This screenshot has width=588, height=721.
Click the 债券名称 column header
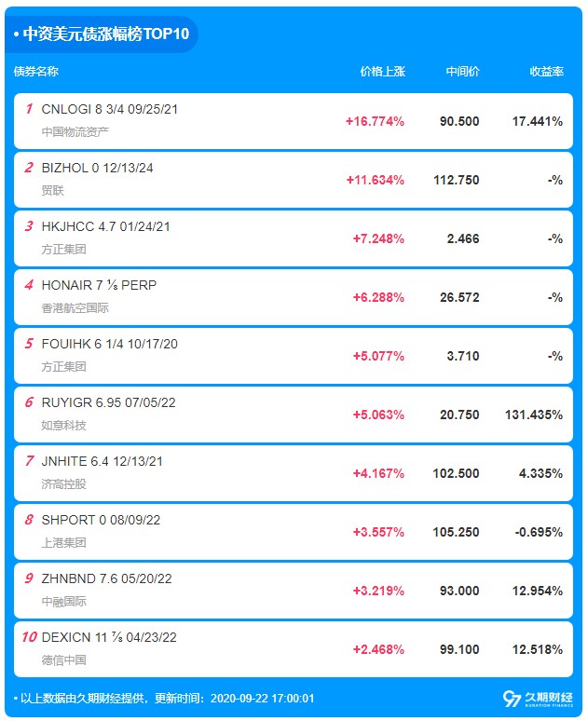point(36,72)
